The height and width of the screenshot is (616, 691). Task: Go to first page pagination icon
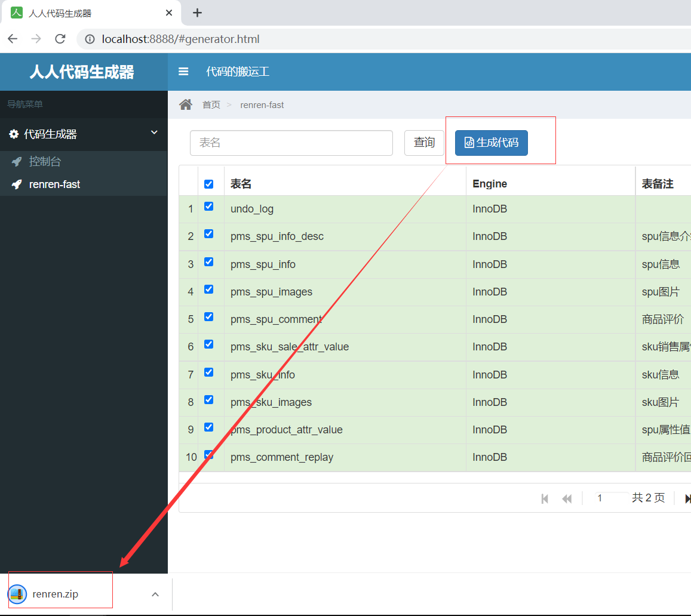[545, 498]
